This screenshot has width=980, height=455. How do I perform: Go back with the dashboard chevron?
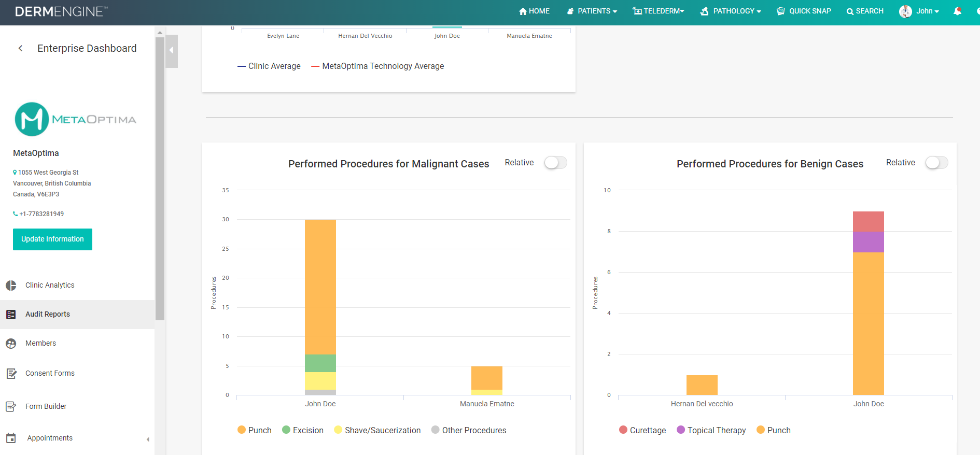tap(20, 48)
